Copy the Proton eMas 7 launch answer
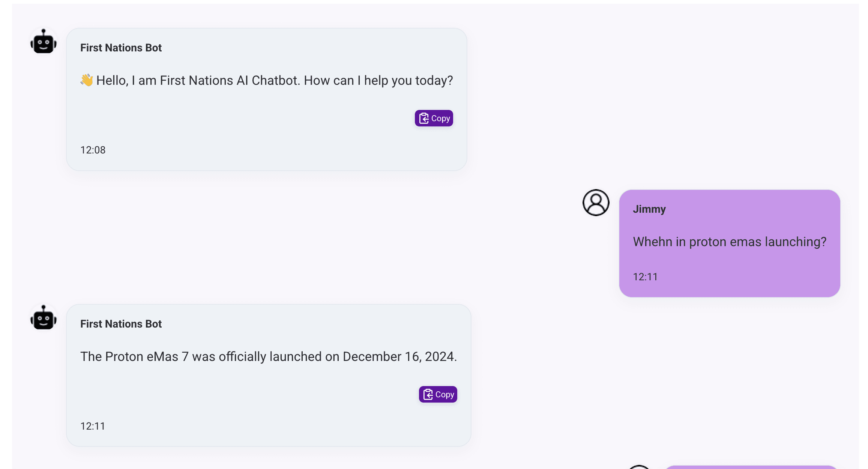The width and height of the screenshot is (868, 469). point(438,394)
